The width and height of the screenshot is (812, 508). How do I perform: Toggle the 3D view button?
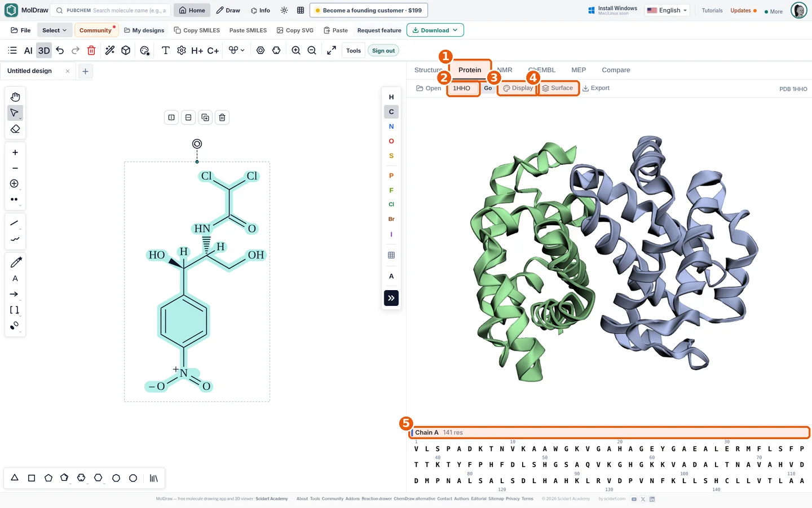44,51
